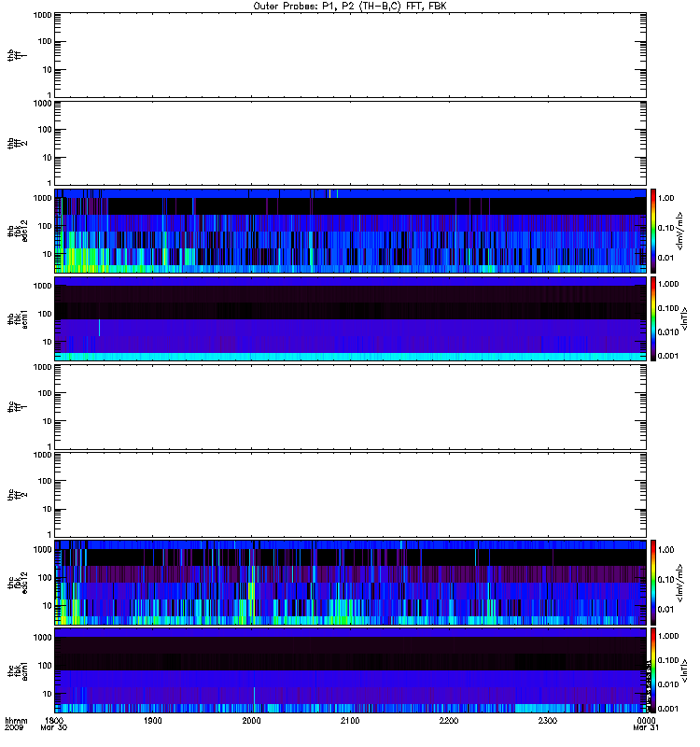Click the thc fbk scm1 color bar
Viewport: 700px width, 747px height.
click(x=653, y=670)
